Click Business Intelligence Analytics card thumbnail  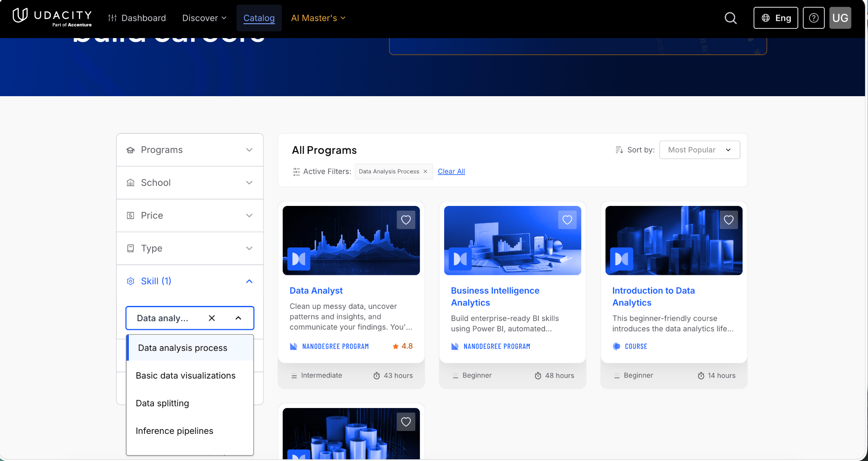click(x=512, y=241)
